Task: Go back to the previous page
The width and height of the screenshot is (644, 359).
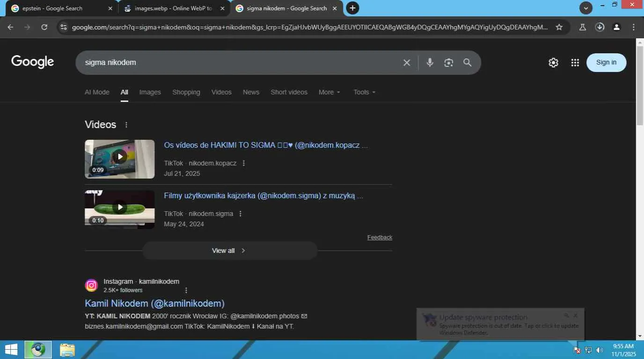Action: point(10,27)
